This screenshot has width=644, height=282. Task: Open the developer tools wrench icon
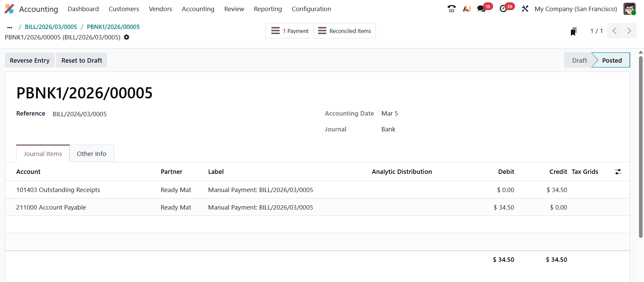click(x=525, y=9)
